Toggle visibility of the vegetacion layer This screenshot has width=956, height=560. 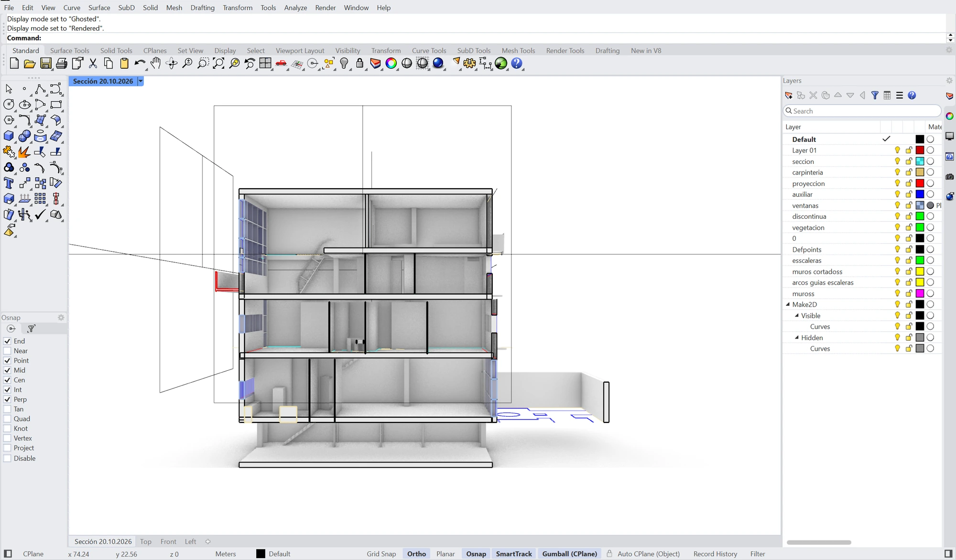pos(897,227)
